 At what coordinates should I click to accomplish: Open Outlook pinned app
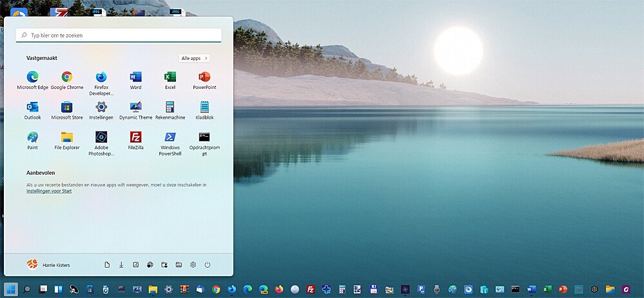32,110
